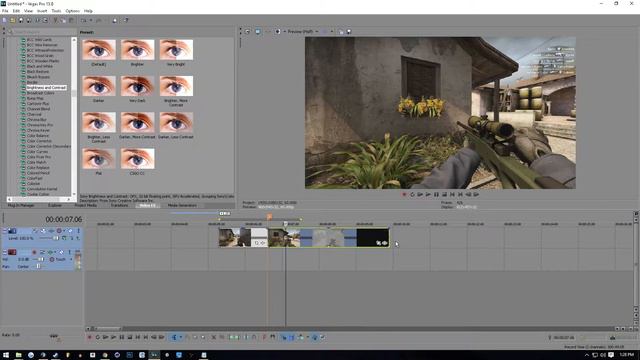
Task: Open Project Video Properties in preview toolbar
Action: coord(247,31)
